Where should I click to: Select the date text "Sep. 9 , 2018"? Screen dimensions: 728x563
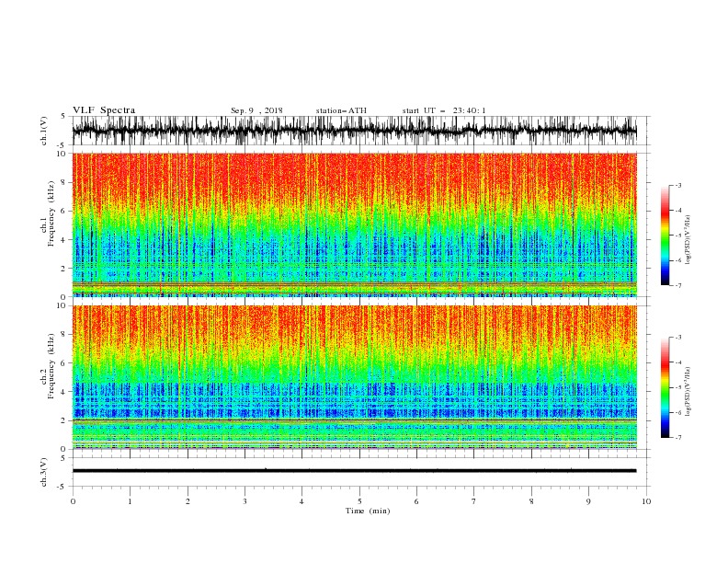coord(256,110)
